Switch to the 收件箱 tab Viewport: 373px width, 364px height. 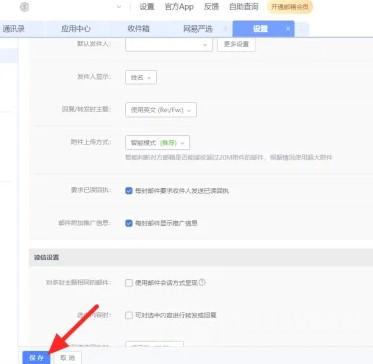point(138,29)
